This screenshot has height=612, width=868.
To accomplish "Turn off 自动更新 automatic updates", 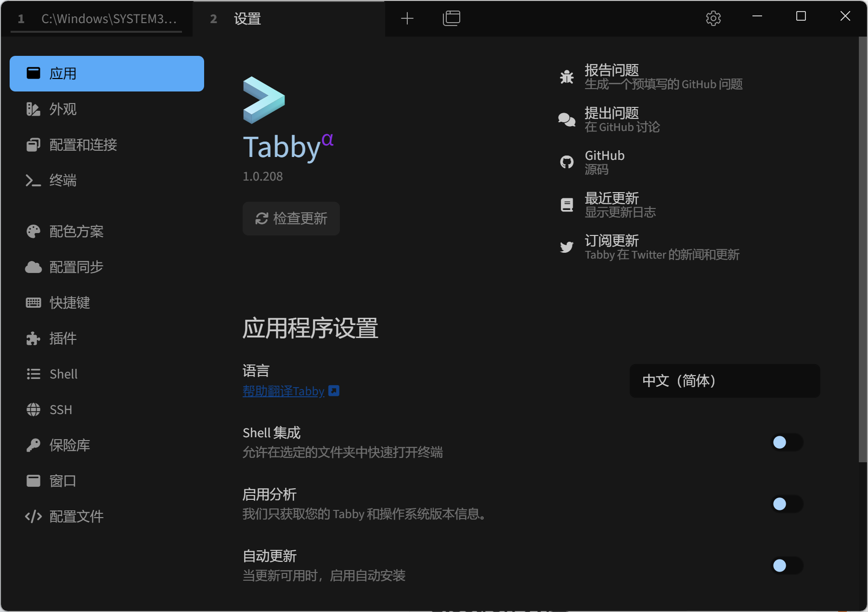I will pos(787,566).
